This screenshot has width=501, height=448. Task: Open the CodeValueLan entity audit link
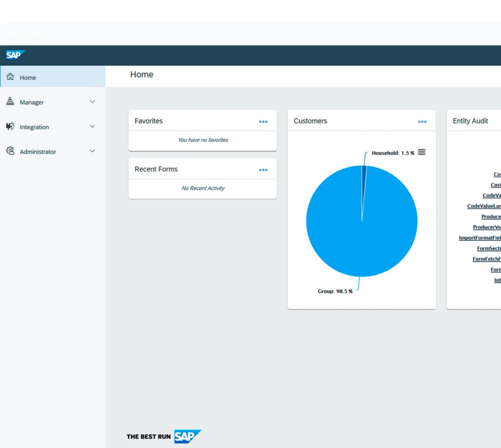(x=484, y=206)
